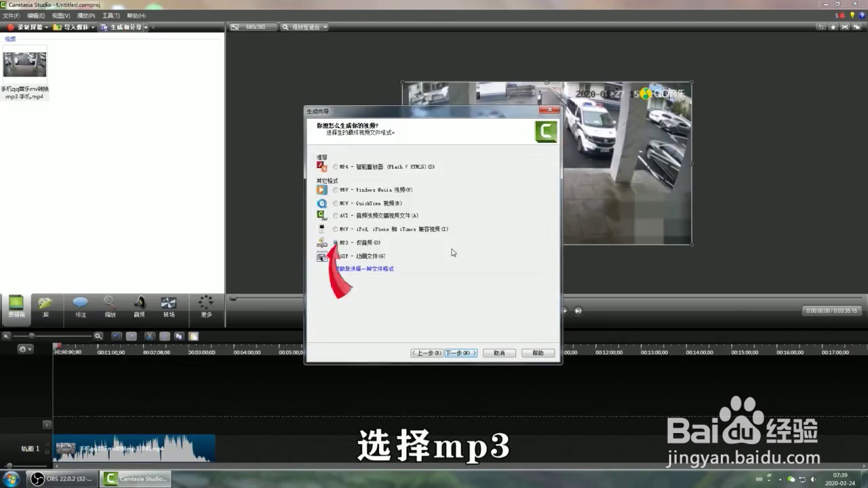This screenshot has width=868, height=488.
Task: Open the 标注 (Callouts) tool panel
Action: point(80,306)
